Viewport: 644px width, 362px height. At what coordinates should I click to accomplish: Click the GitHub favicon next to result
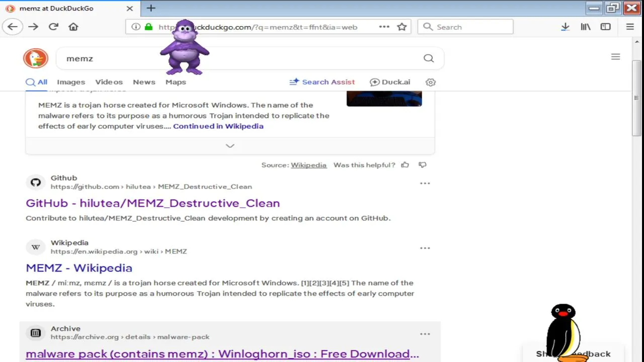[35, 182]
